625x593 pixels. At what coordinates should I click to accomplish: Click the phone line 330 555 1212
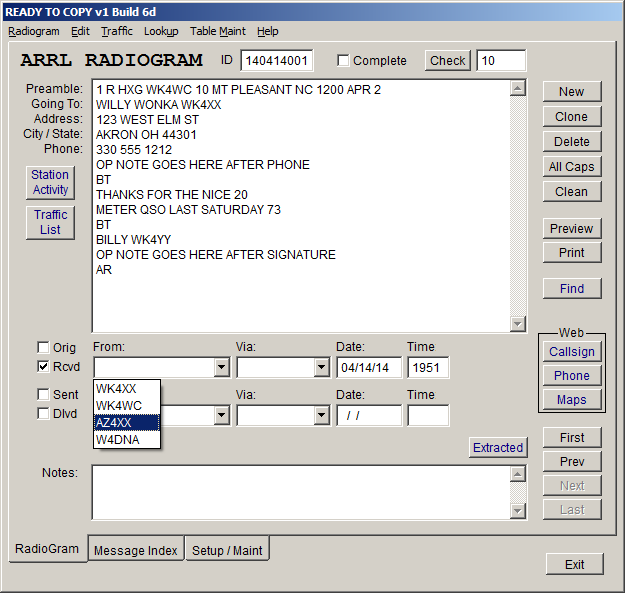(x=134, y=150)
